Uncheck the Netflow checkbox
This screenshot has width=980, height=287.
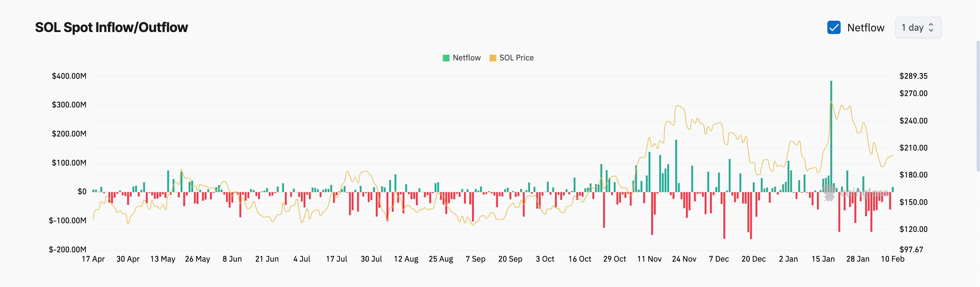[x=834, y=27]
